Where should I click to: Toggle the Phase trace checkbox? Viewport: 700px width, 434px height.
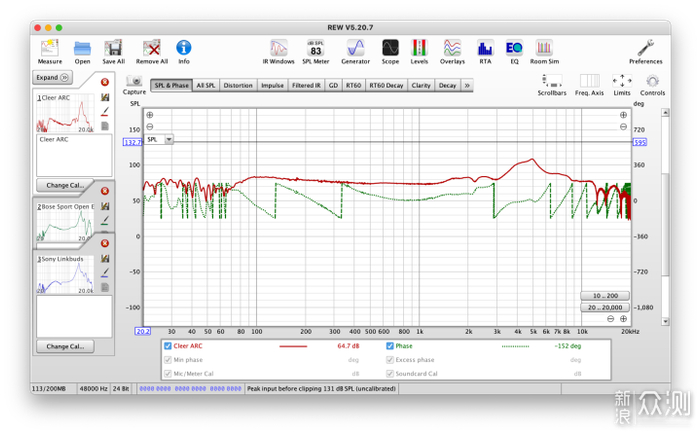[x=390, y=346]
